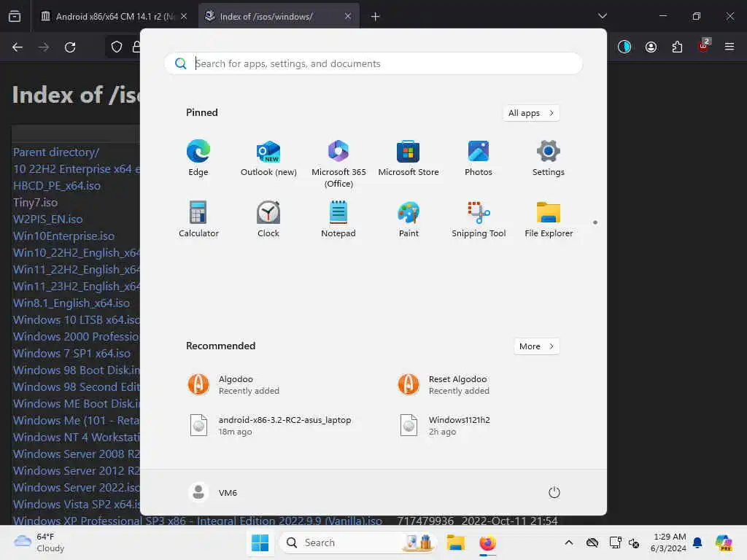Reload the current page
The height and width of the screenshot is (560, 747).
pos(70,47)
